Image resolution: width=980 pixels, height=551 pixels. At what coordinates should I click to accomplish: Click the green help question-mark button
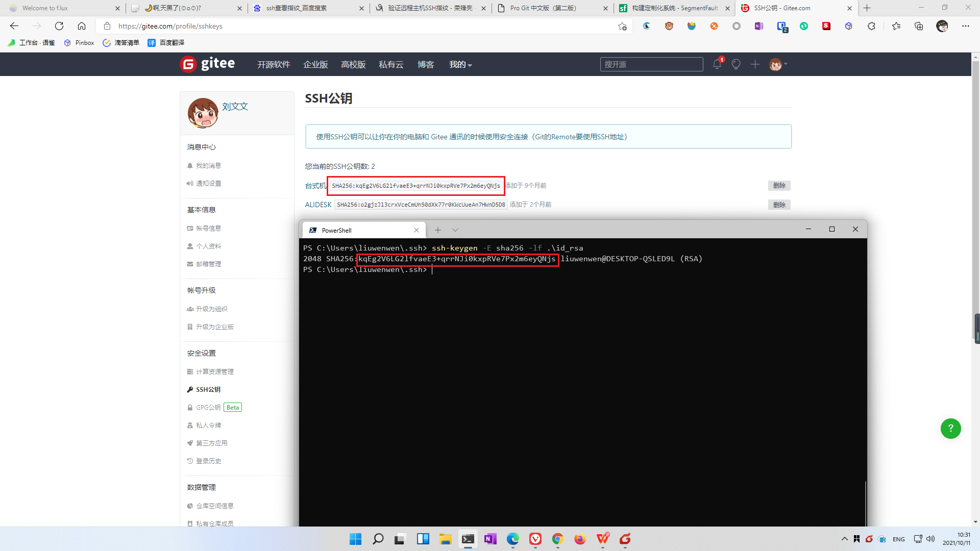[x=950, y=429]
